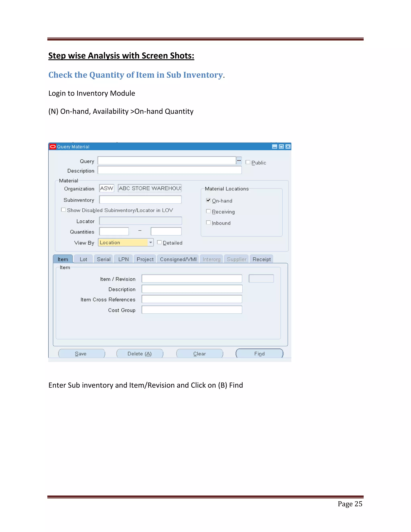The height and width of the screenshot is (532, 411).
Task: Click the Oracle icon in Query Material title bar
Action: [x=53, y=147]
